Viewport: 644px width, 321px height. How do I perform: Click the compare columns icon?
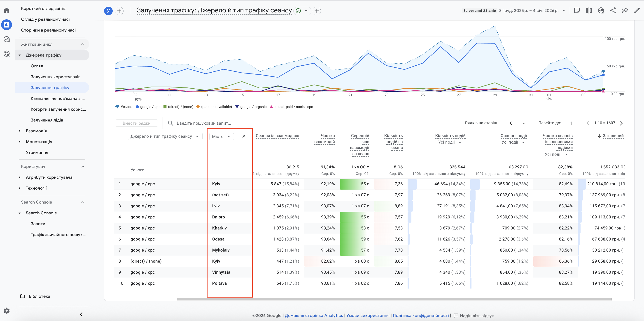tap(589, 11)
